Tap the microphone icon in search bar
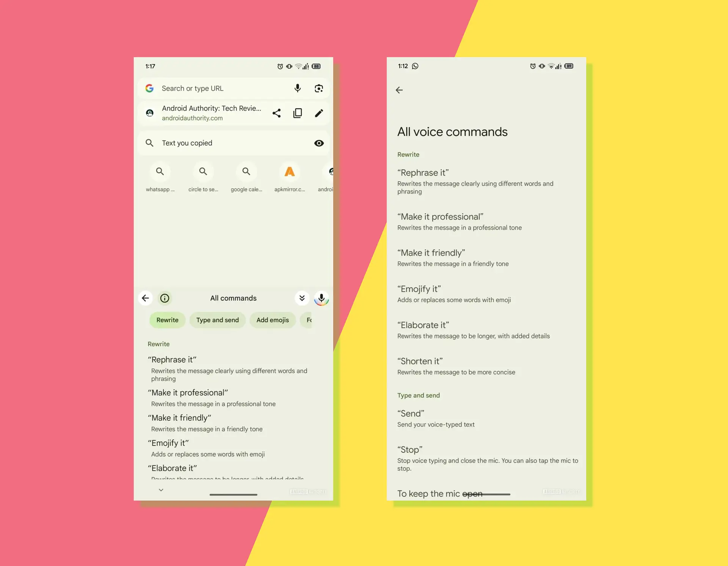This screenshot has width=728, height=566. coord(297,88)
